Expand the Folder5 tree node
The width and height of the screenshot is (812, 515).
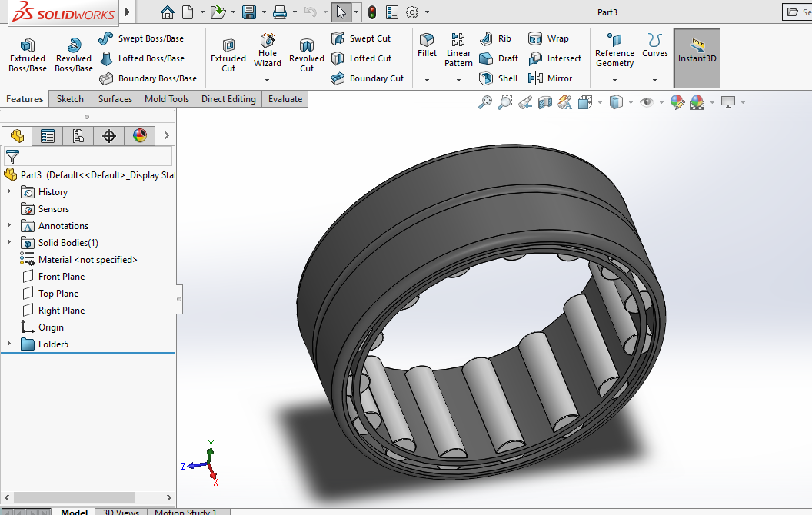coord(8,344)
